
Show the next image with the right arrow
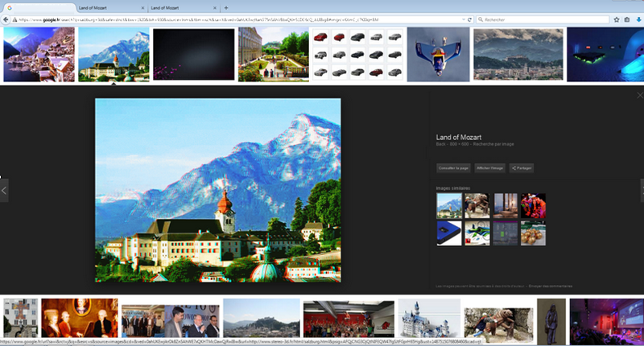click(x=642, y=191)
